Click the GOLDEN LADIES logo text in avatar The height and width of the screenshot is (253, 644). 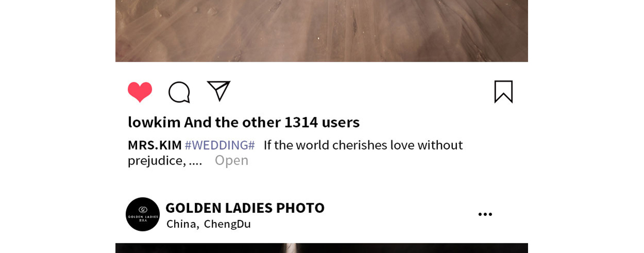point(143,217)
